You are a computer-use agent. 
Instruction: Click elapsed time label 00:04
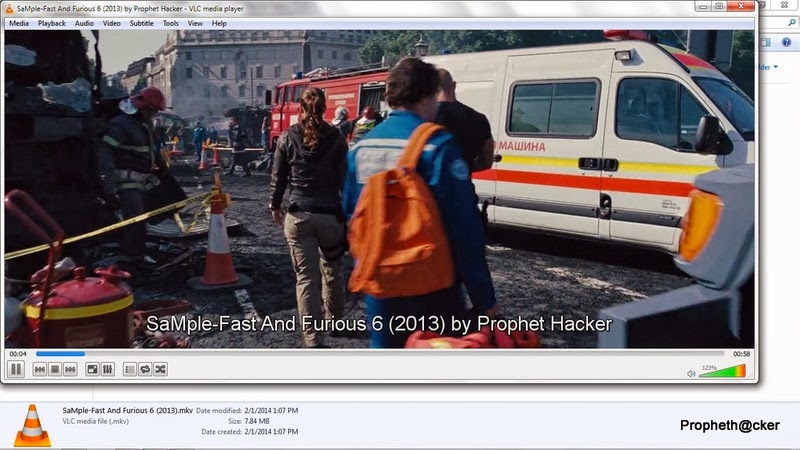(x=18, y=354)
